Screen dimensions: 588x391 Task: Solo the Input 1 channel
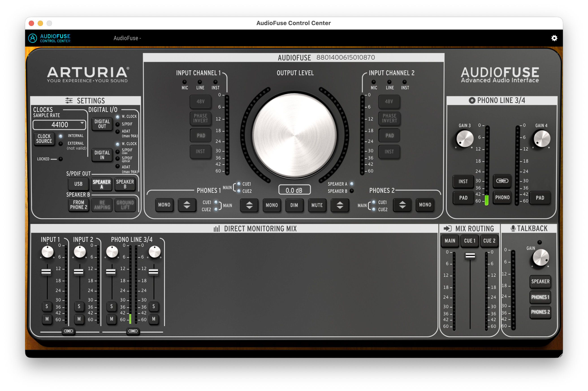(47, 307)
